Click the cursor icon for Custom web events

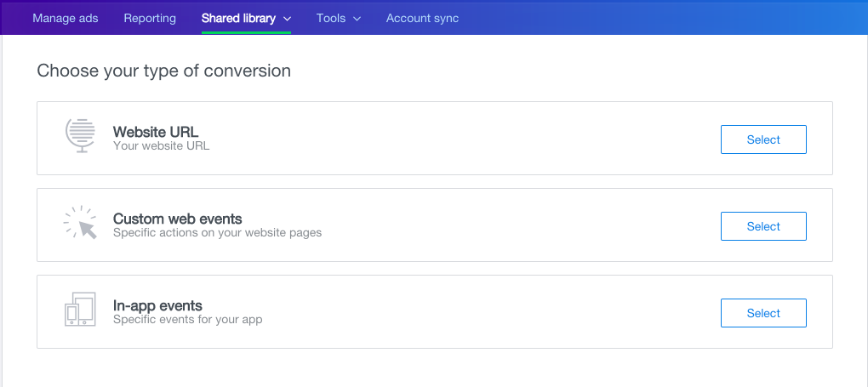80,222
